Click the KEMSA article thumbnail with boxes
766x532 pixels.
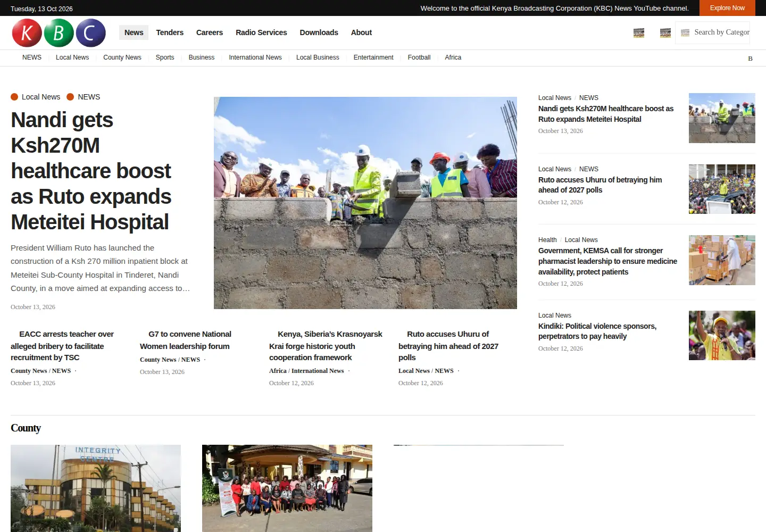[722, 260]
